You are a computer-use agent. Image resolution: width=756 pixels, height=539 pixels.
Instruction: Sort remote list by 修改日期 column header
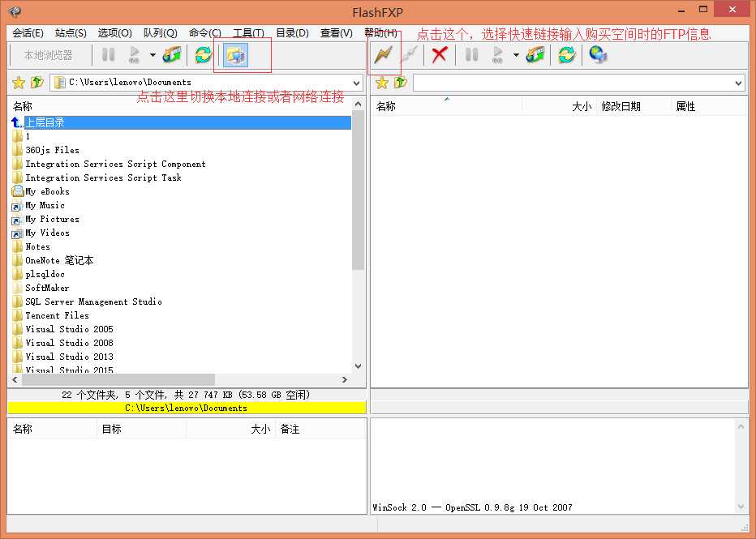click(633, 106)
